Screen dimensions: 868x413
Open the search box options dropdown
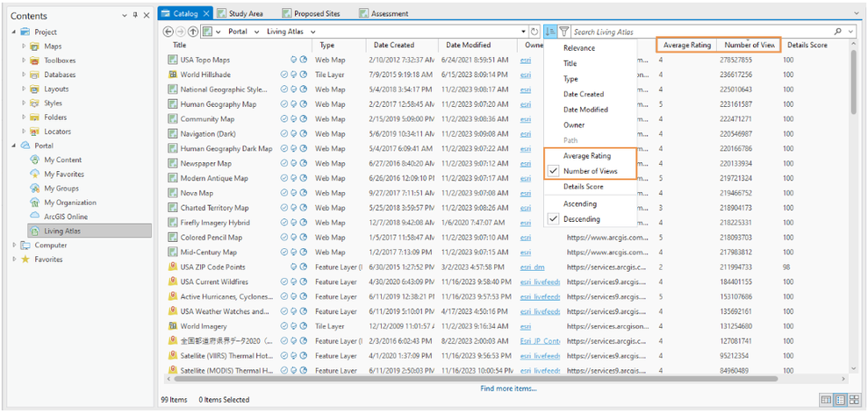(851, 32)
